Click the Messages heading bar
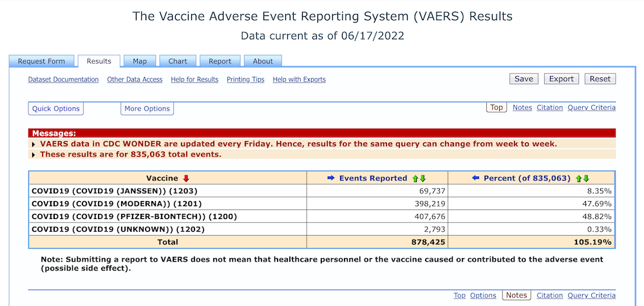Screen dimensions: 644x306 (322, 133)
